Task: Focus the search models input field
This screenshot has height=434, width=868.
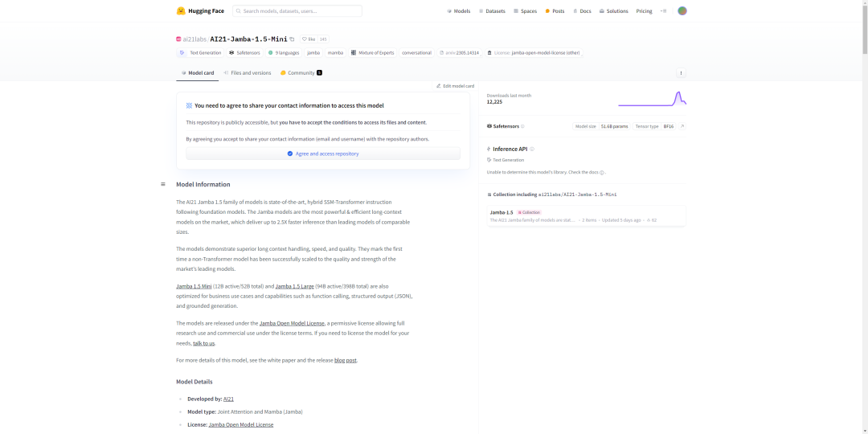Action: tap(297, 11)
